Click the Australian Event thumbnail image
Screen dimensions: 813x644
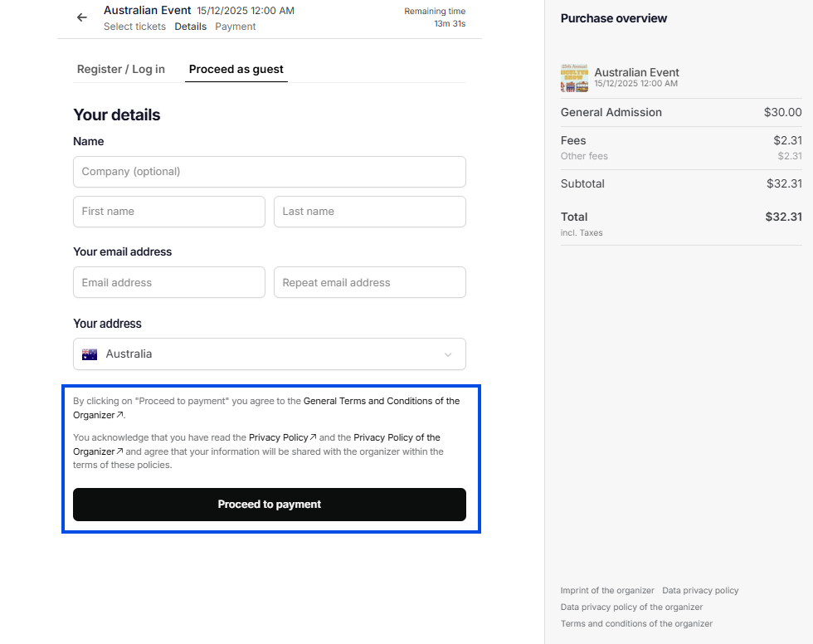[574, 78]
